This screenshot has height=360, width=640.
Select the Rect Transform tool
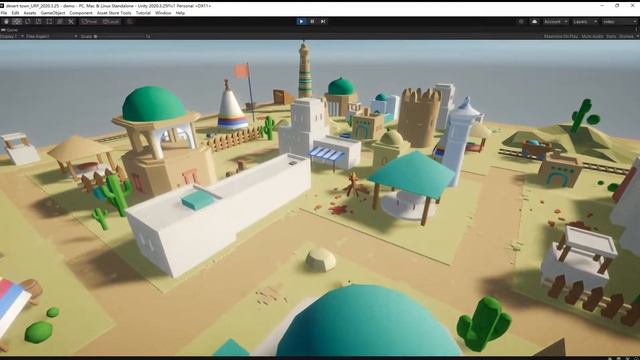pos(49,22)
